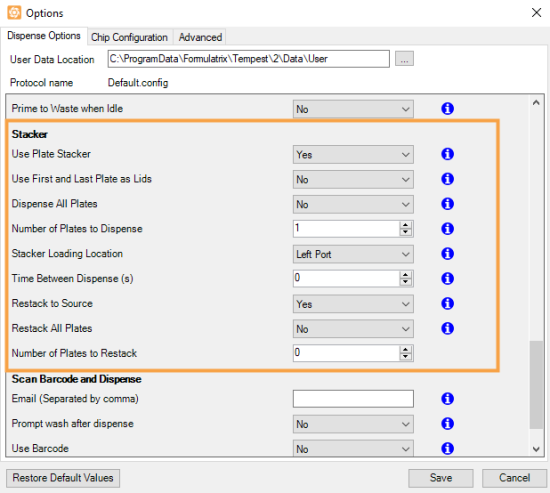
Task: Increase Time Between Dispense value
Action: 406,275
